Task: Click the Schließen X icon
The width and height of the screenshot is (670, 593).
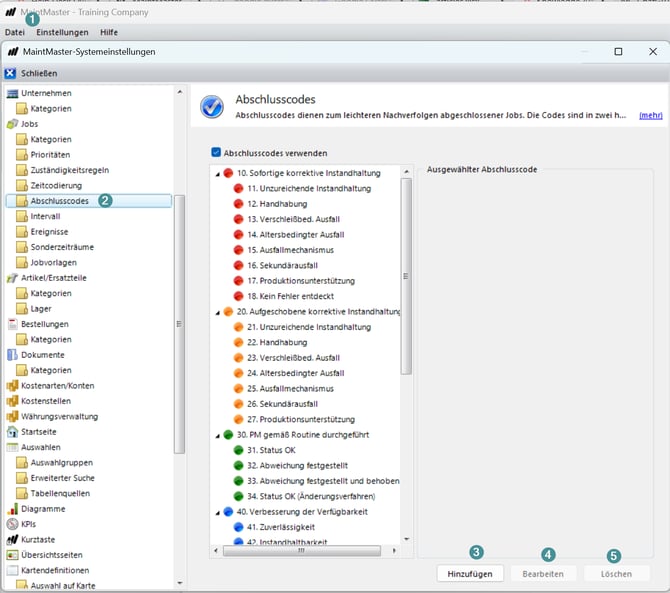Action: [x=10, y=73]
